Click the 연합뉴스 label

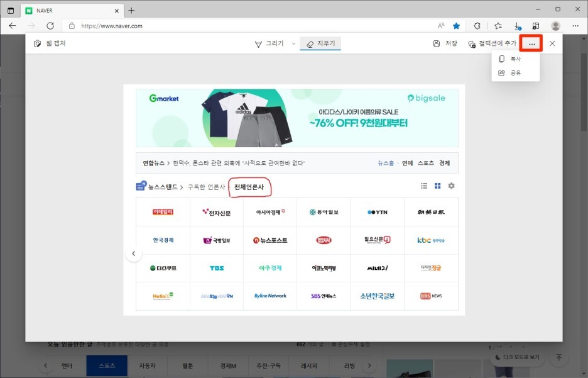coord(153,163)
